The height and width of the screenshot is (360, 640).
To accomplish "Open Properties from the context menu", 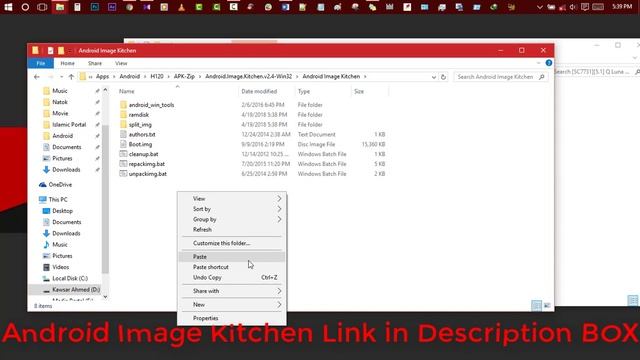I will [x=232, y=318].
